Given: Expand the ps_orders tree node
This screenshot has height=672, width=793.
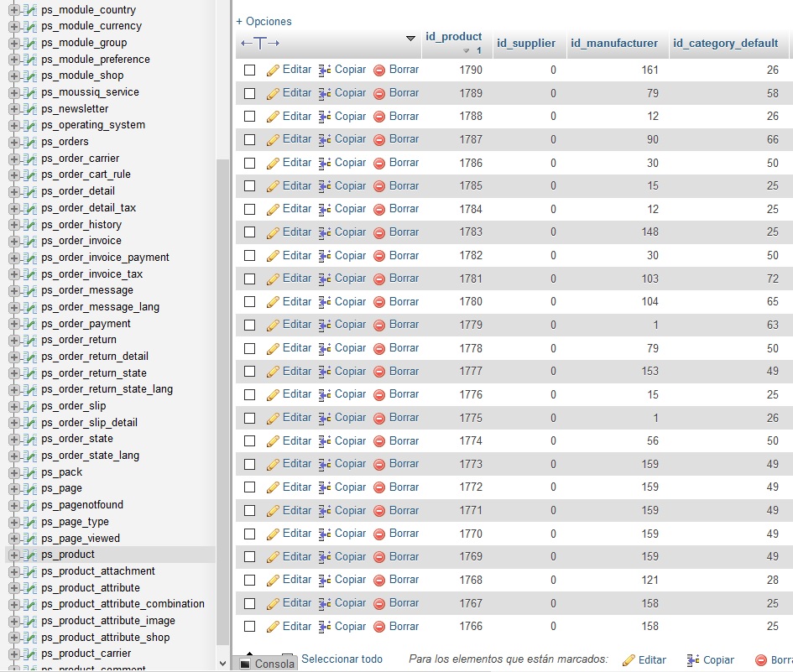Looking at the screenshot, I should tap(14, 142).
